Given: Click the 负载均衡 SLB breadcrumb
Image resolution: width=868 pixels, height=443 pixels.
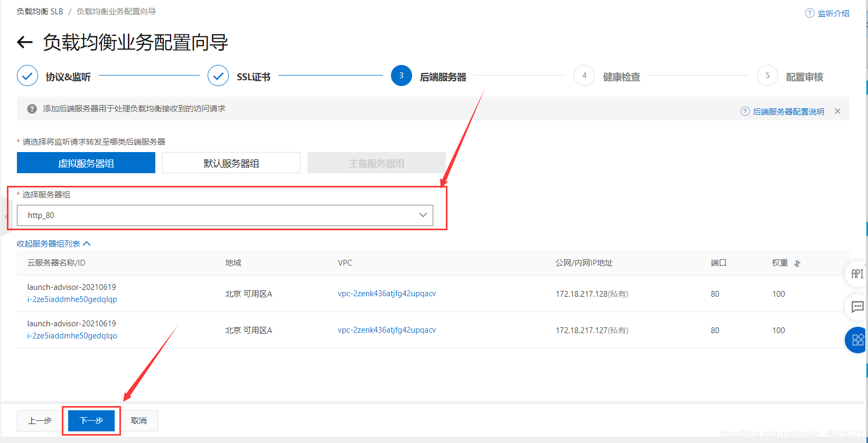Looking at the screenshot, I should point(40,12).
